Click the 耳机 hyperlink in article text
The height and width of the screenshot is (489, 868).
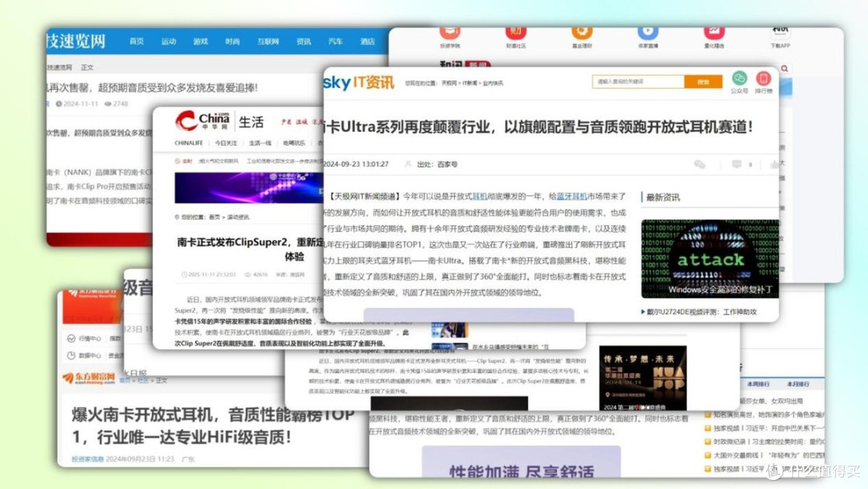479,196
